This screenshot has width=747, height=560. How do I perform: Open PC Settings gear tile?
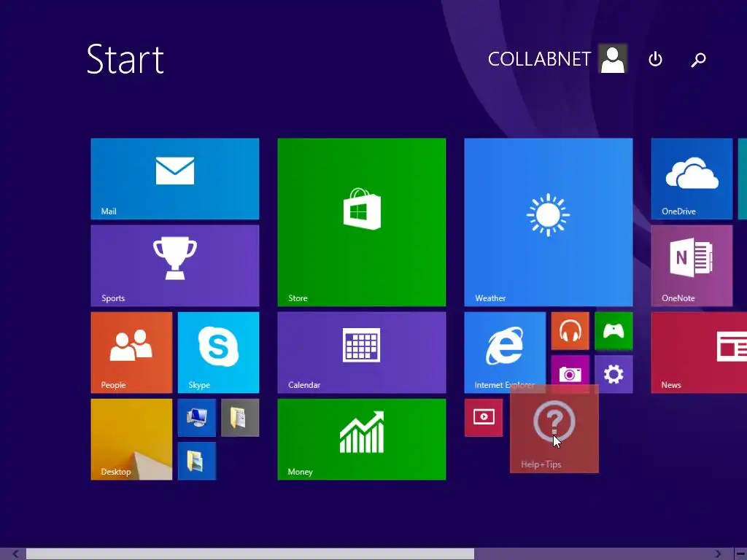tap(614, 374)
